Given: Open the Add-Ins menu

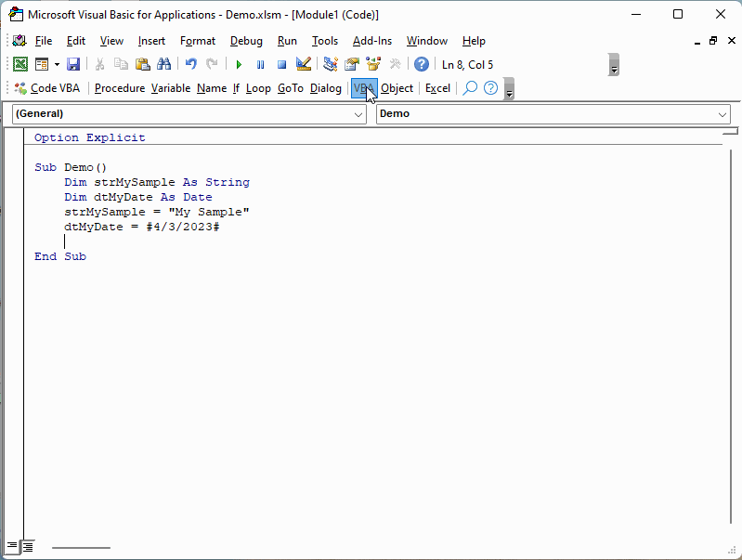Looking at the screenshot, I should coord(372,41).
